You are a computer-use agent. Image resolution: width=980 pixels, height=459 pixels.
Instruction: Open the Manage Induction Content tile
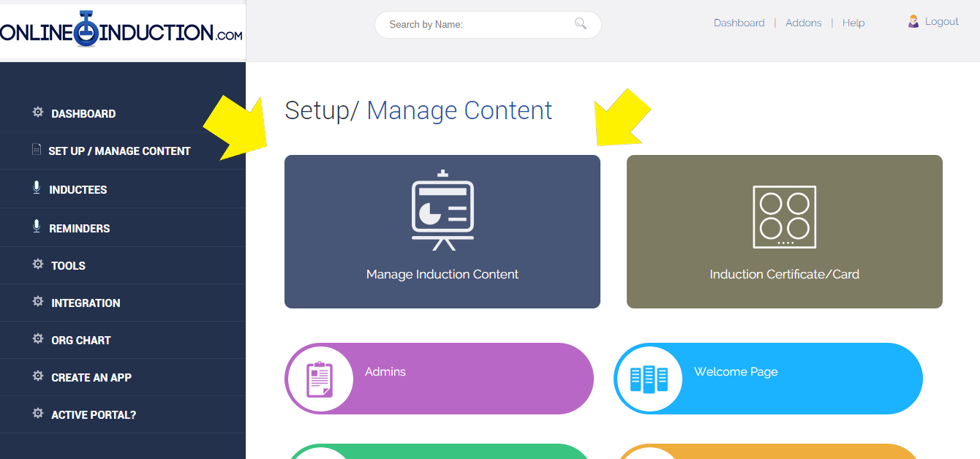(442, 232)
